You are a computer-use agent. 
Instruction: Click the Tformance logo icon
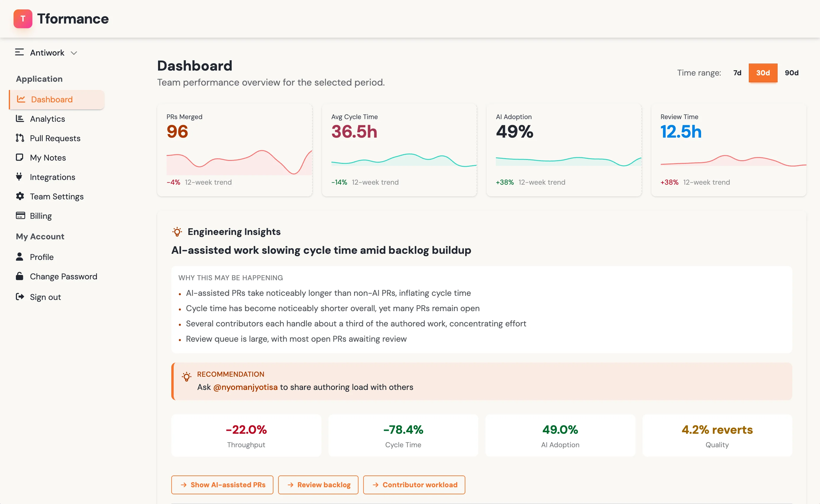23,19
